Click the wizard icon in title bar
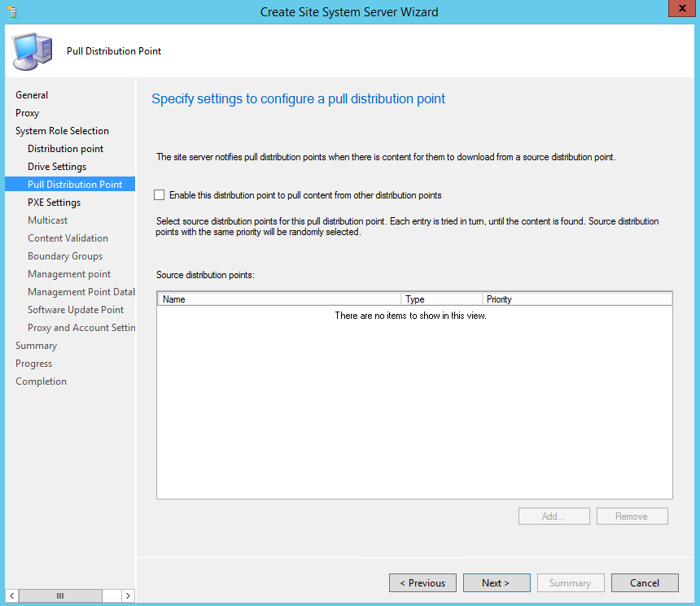 tap(12, 11)
